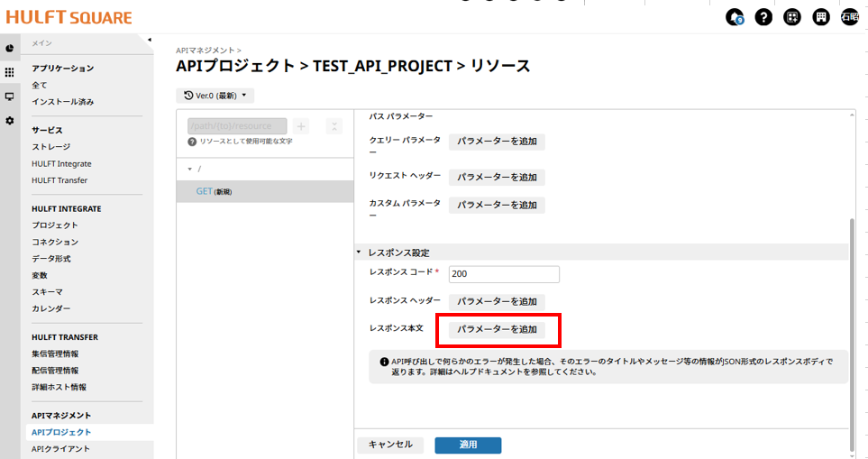Open 集信管理情報 menu item
Image resolution: width=868 pixels, height=459 pixels.
coord(55,353)
